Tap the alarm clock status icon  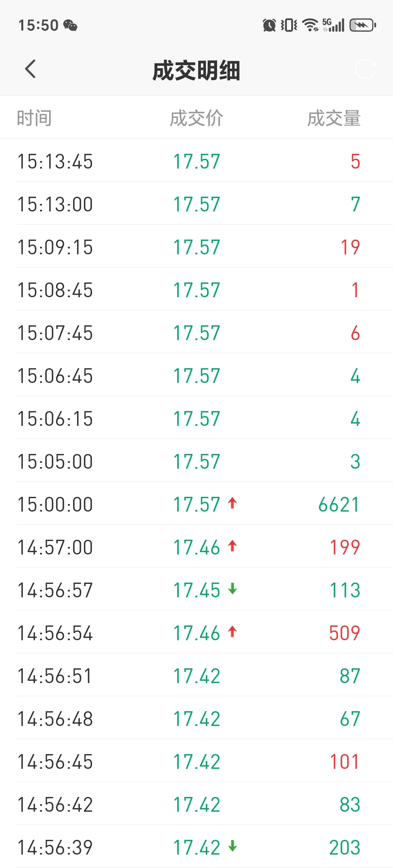[x=269, y=25]
